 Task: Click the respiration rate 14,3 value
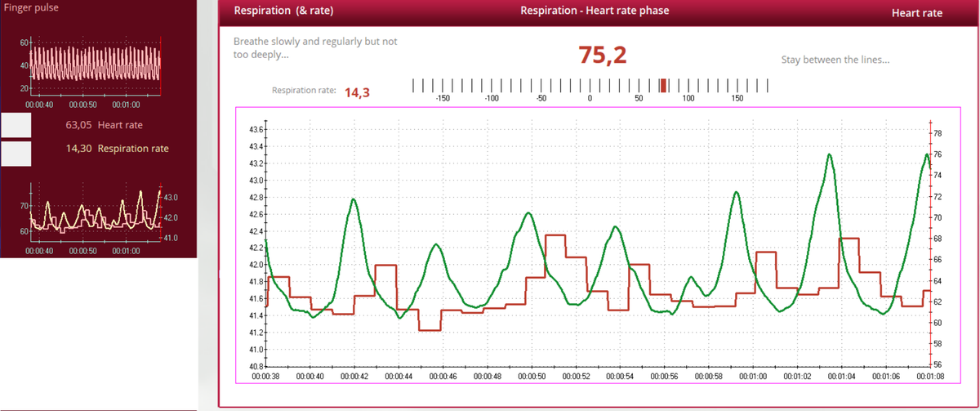point(357,92)
